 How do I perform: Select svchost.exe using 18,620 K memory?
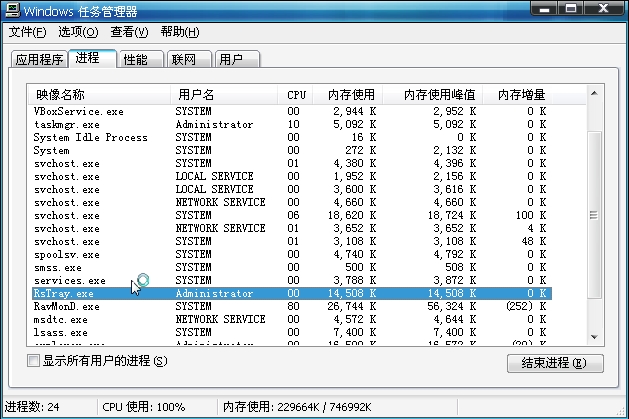point(292,215)
